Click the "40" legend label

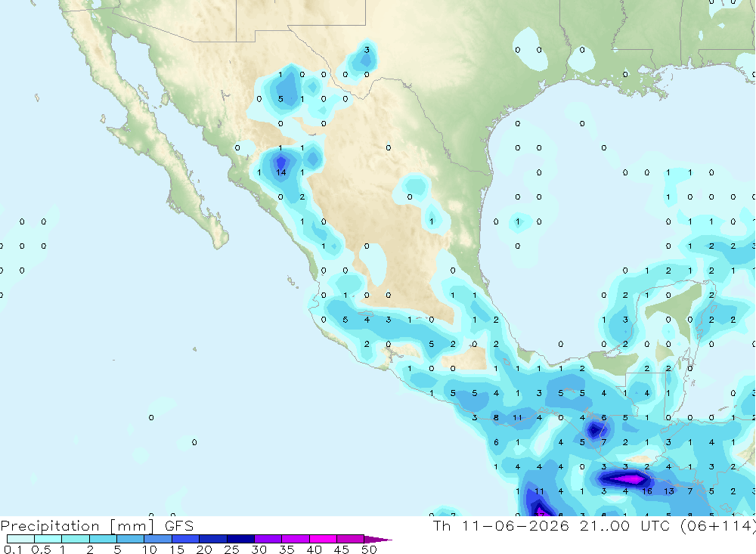[314, 549]
